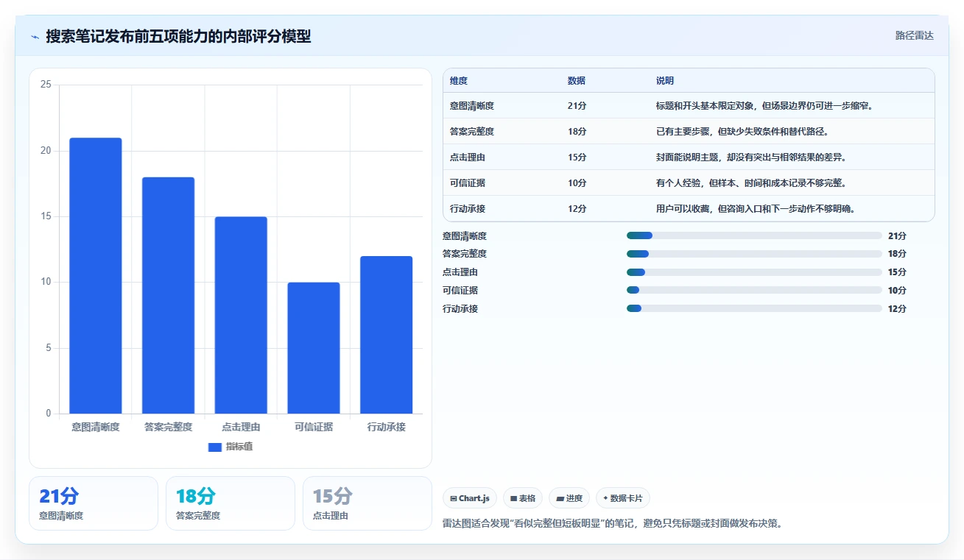Screen dimensions: 964x560
Task: Click the 答案完整度 progress bar
Action: [754, 254]
